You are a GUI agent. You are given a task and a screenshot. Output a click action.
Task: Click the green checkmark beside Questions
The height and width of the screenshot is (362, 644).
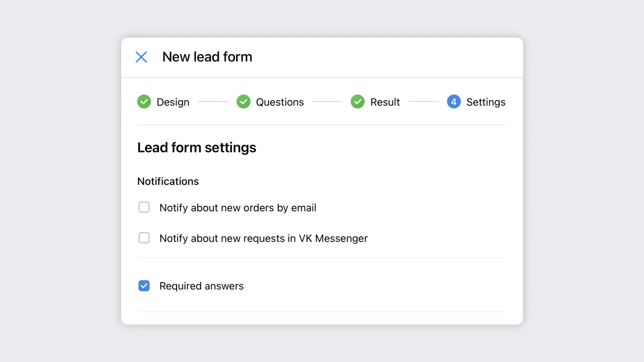coord(244,102)
